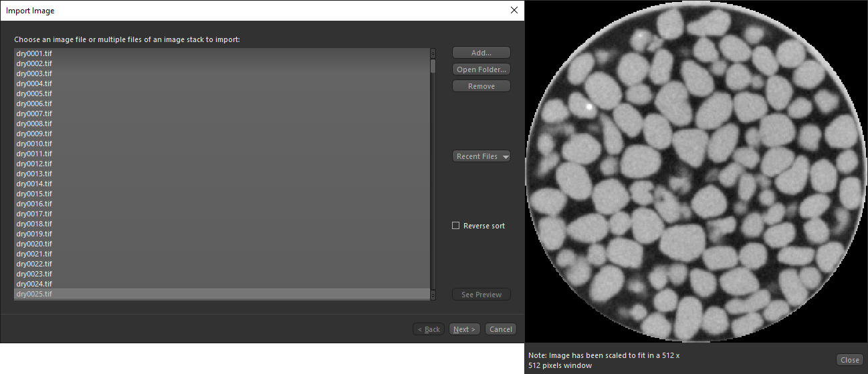
Task: Cancel the image import
Action: [500, 329]
